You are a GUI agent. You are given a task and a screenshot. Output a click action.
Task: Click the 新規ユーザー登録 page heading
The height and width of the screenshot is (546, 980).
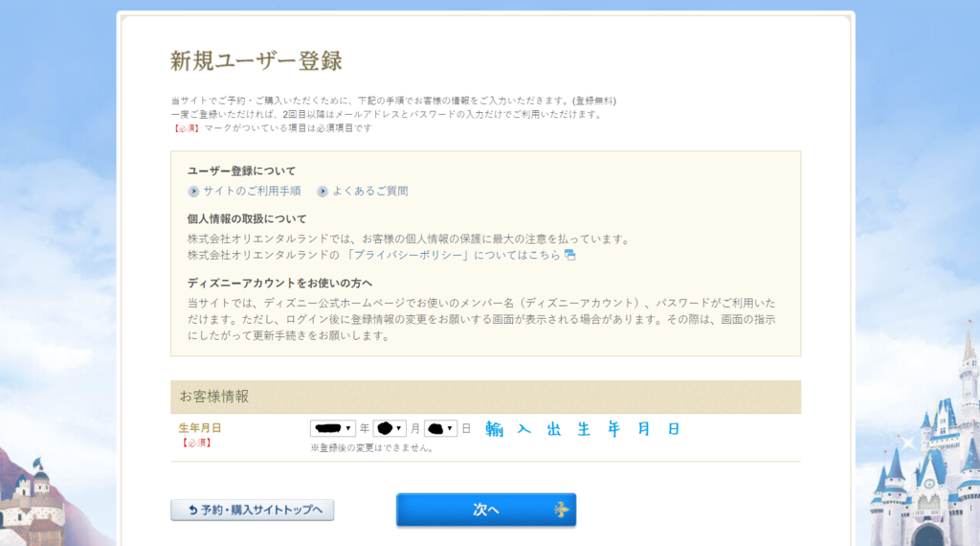256,60
